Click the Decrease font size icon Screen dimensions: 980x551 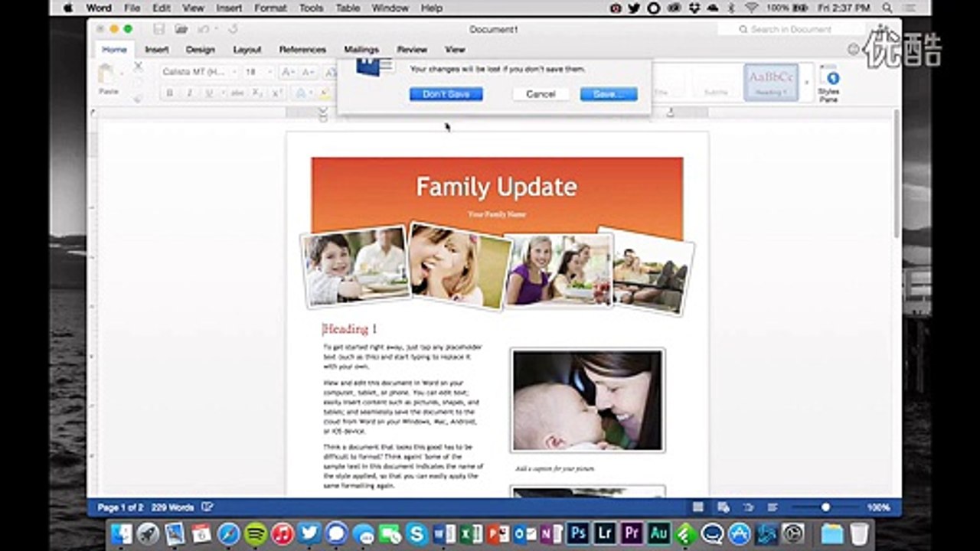pyautogui.click(x=308, y=72)
